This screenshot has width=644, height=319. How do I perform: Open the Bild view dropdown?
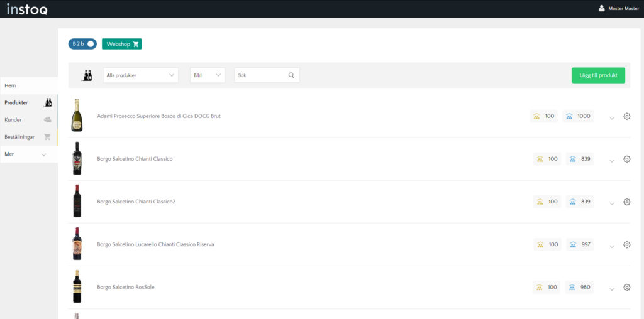[207, 75]
